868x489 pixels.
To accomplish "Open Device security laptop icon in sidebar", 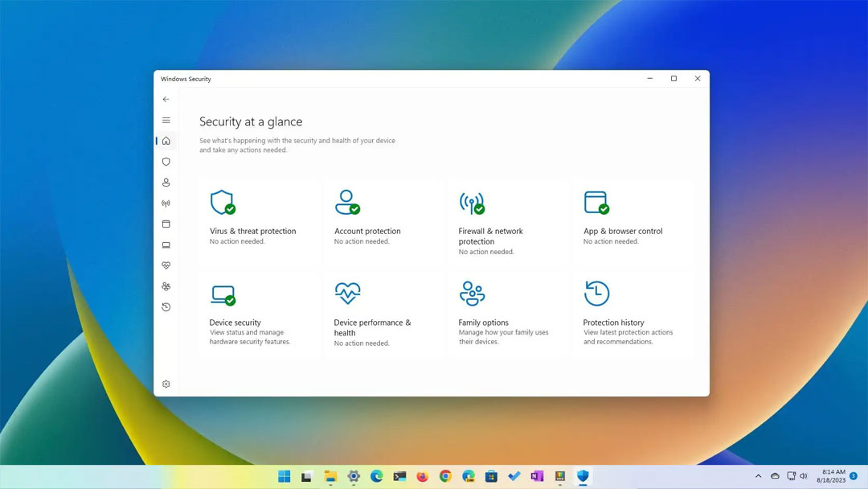I will coord(166,245).
